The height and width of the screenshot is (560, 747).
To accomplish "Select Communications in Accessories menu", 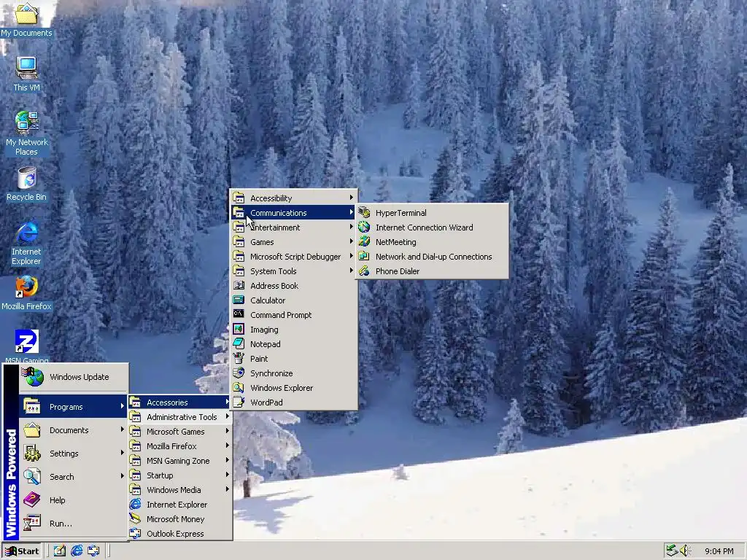I will [293, 212].
